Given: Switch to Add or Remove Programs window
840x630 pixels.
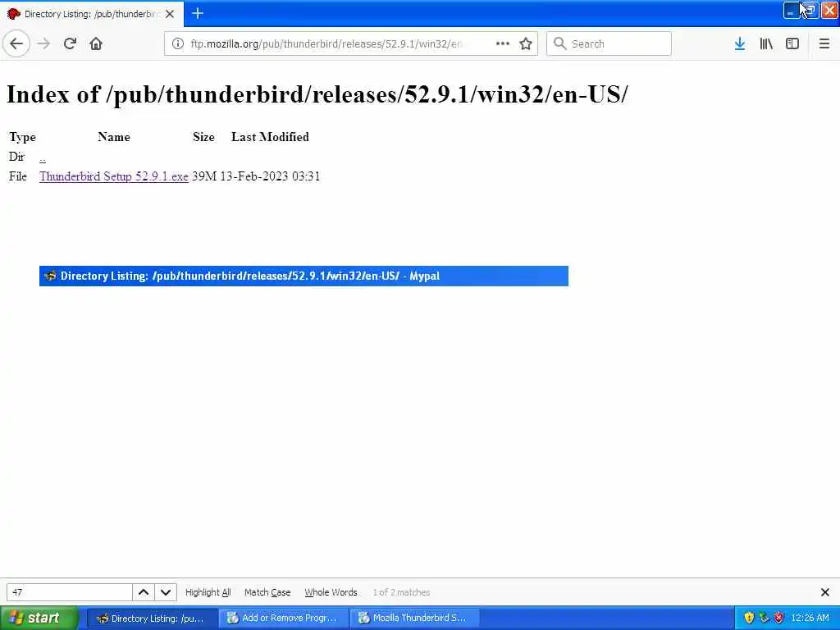Looking at the screenshot, I should coord(283,618).
